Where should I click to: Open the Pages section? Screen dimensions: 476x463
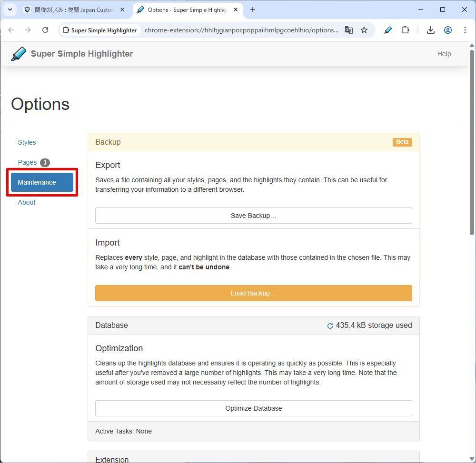(x=27, y=162)
